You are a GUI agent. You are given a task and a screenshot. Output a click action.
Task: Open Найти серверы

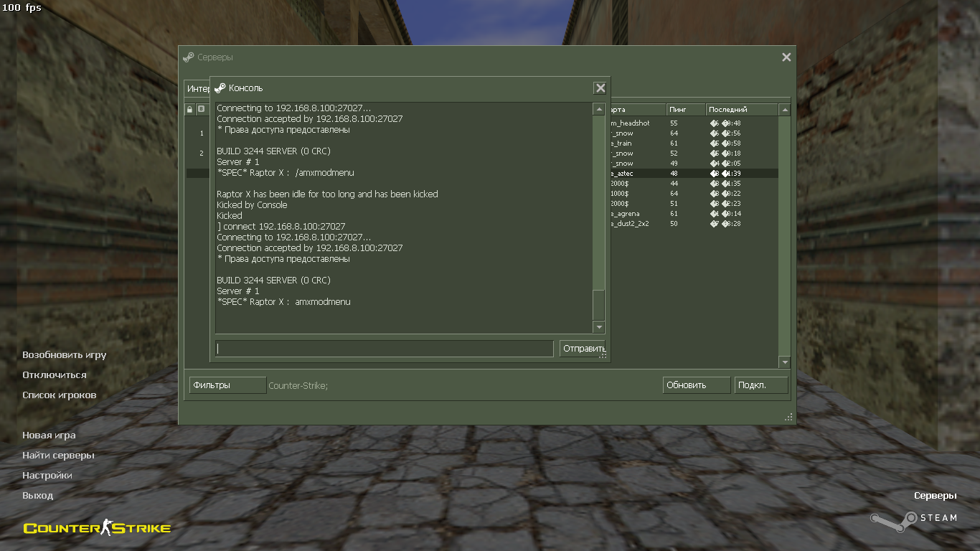(58, 456)
